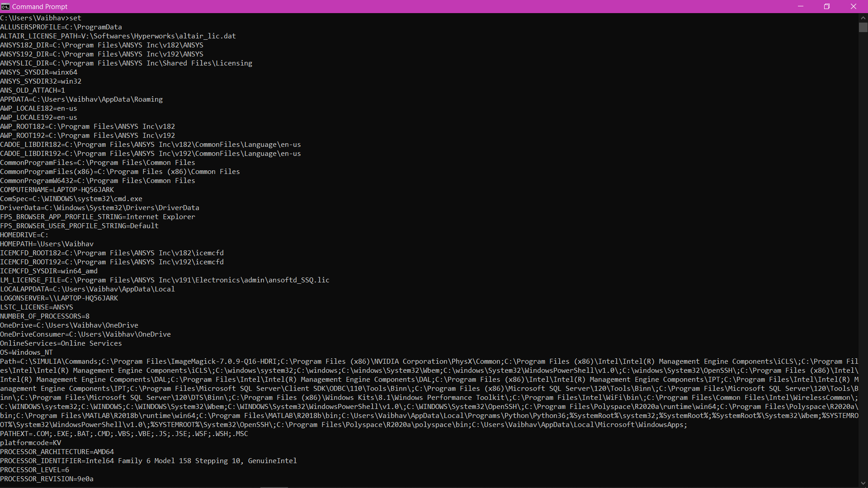The image size is (868, 488).
Task: Click the ICEMCFD_ROOT182 line
Action: point(112,253)
